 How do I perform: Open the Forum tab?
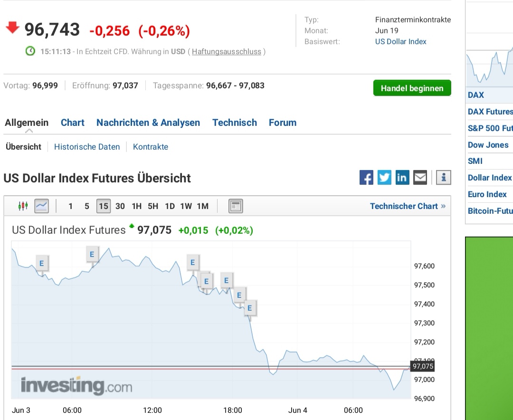tap(283, 123)
